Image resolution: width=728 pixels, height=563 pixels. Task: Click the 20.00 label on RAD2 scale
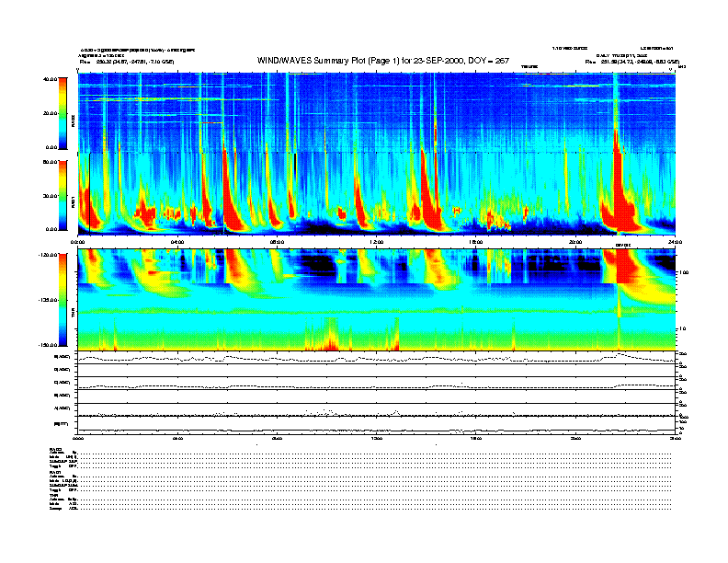(51, 113)
